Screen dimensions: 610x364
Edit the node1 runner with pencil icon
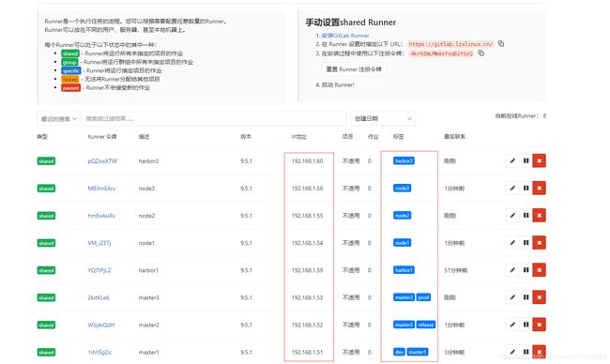click(x=512, y=243)
